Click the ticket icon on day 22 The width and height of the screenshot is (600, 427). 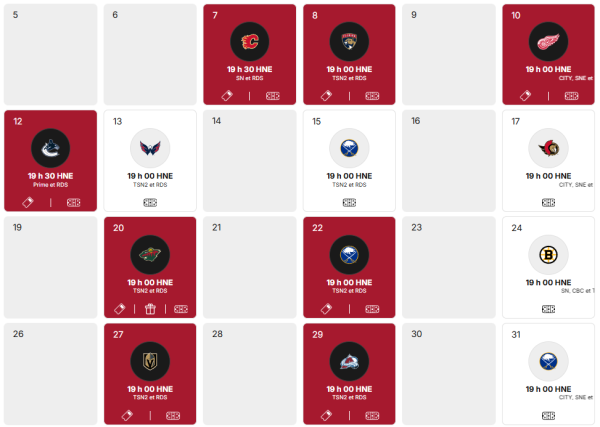click(327, 309)
